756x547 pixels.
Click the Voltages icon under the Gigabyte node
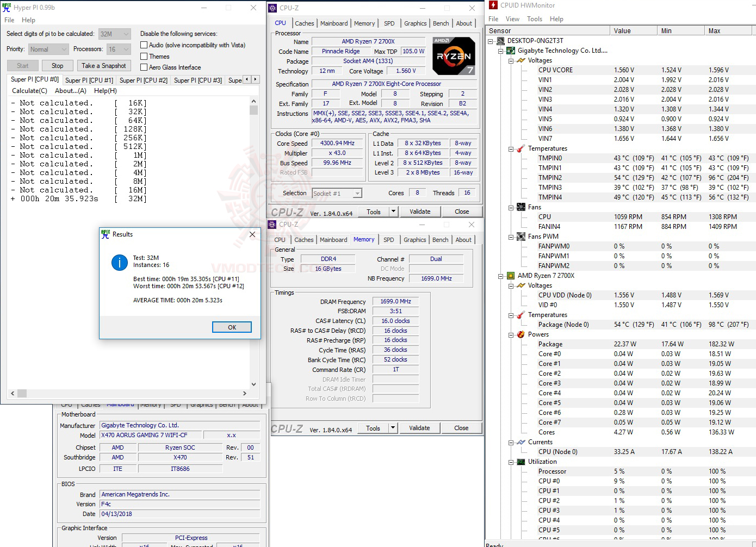coord(521,60)
